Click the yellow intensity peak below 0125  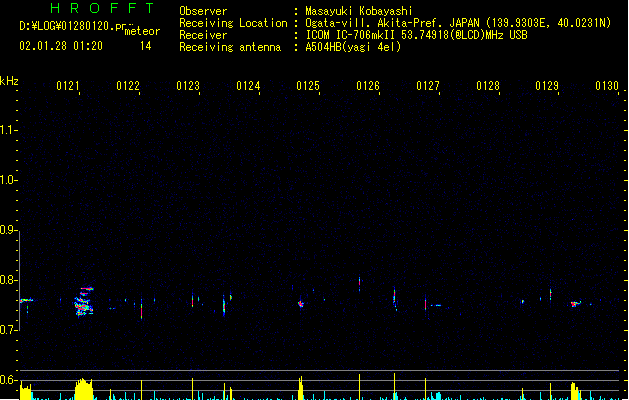point(300,388)
